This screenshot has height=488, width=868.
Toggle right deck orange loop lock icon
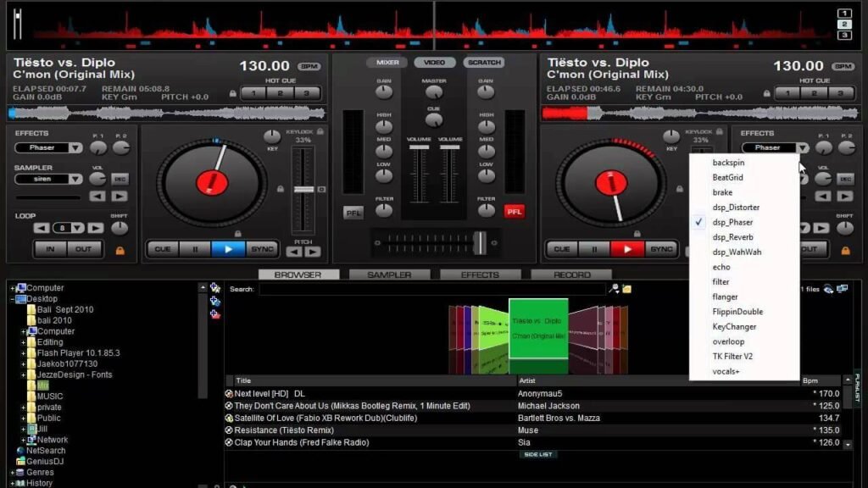coord(845,251)
